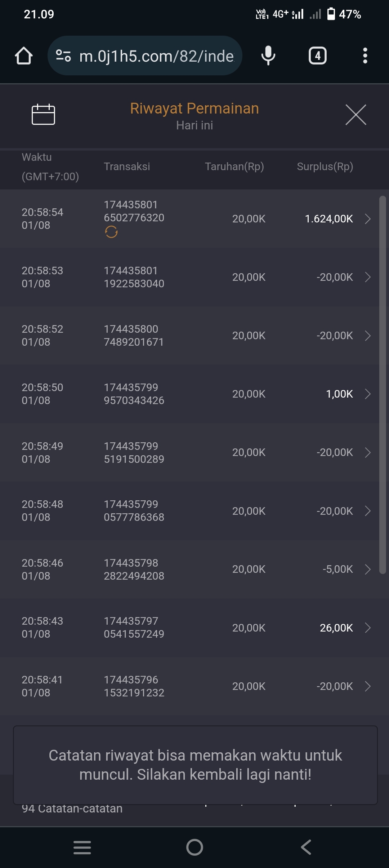Expand the 1,00K surplus row chevron
The height and width of the screenshot is (868, 389).
coord(368,394)
